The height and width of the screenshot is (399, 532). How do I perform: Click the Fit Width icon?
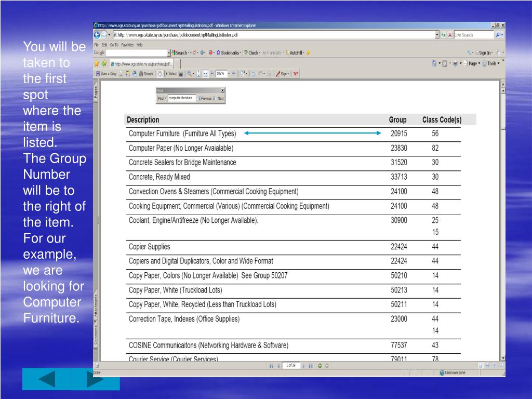(205, 74)
